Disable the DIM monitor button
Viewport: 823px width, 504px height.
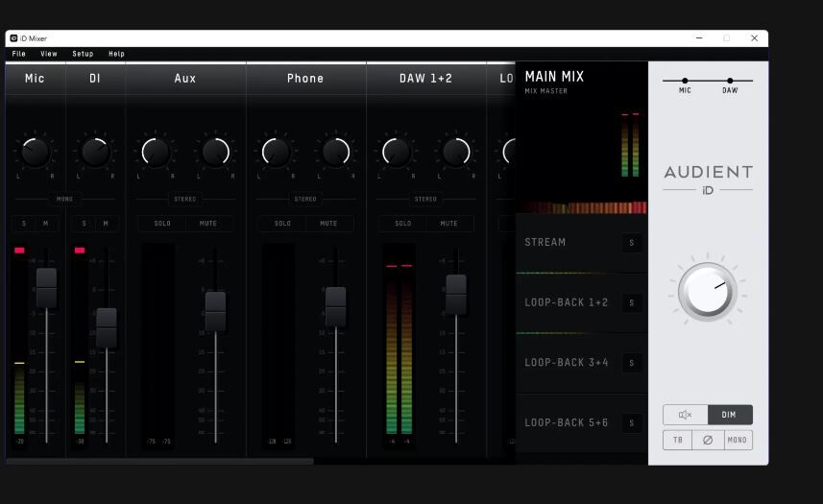click(x=730, y=415)
